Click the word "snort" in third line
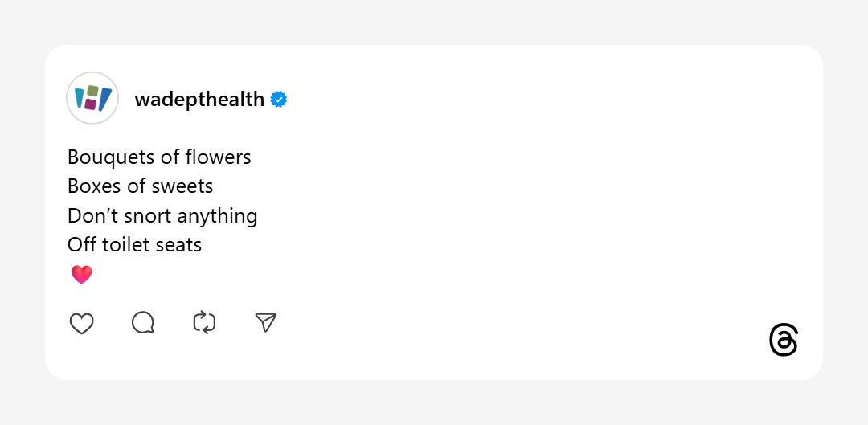This screenshot has width=868, height=425. 148,216
